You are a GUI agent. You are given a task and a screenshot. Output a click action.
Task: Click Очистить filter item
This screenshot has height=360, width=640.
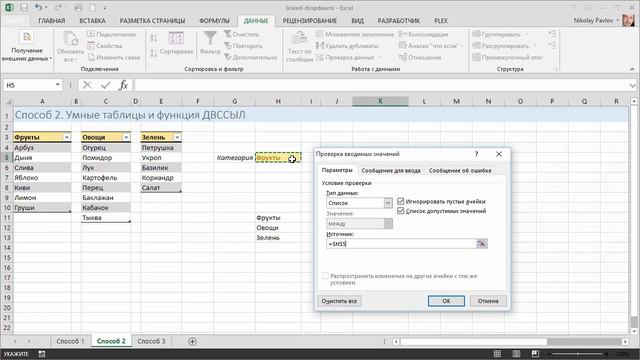click(241, 34)
